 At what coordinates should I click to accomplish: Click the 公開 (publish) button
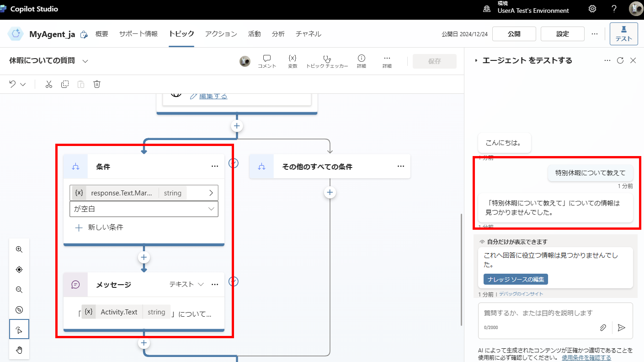click(x=514, y=33)
